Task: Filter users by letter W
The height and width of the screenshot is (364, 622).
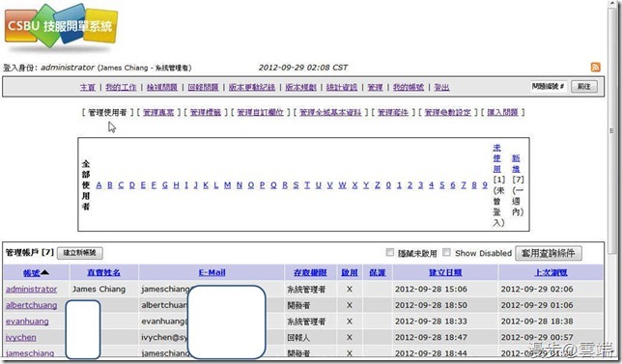Action: coord(342,184)
